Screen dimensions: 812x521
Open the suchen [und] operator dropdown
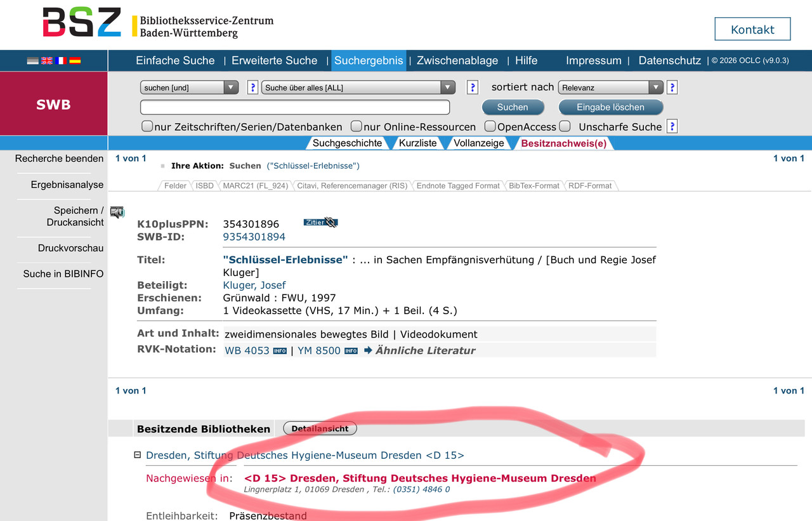[x=189, y=88]
